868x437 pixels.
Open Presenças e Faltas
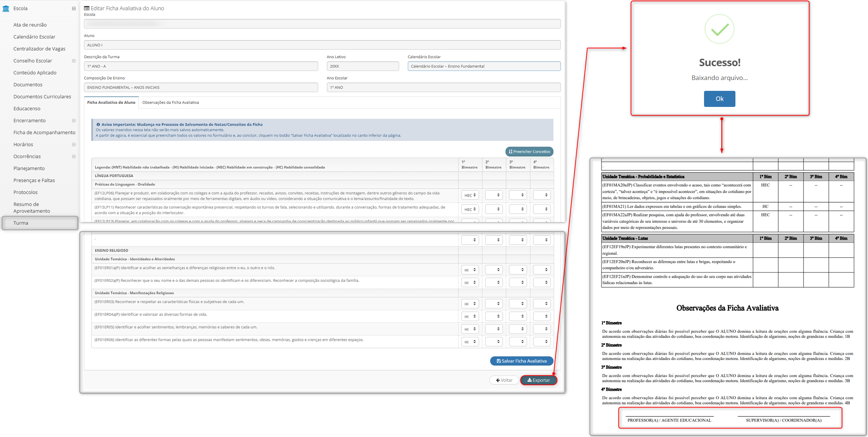pos(34,180)
